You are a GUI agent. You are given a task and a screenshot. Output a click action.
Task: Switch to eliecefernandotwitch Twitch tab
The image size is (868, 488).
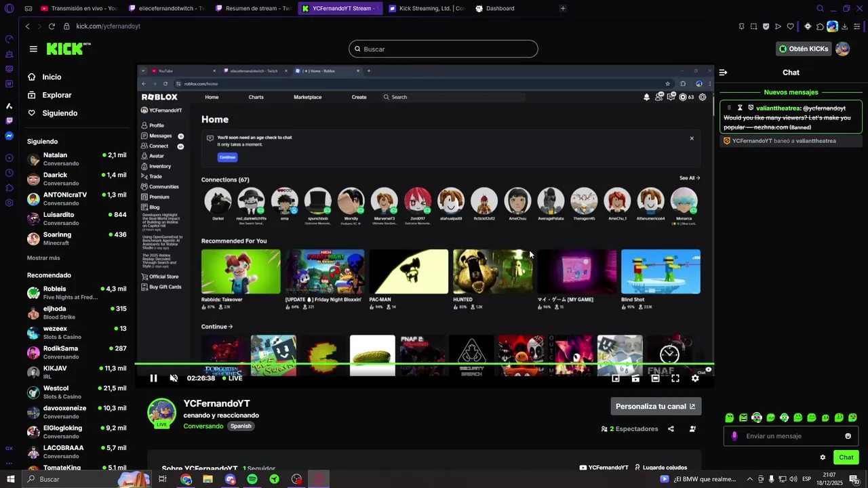(166, 9)
